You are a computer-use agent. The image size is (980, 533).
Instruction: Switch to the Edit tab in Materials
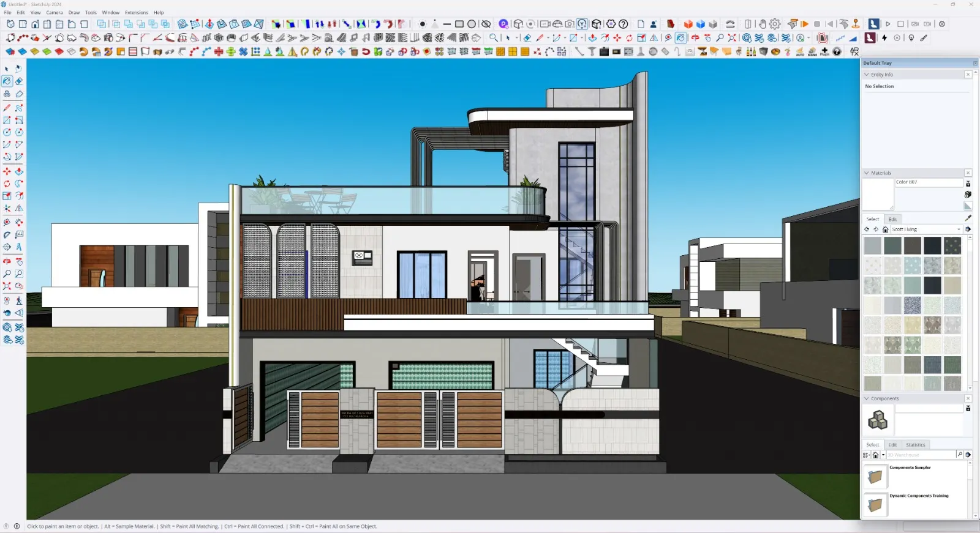[892, 219]
